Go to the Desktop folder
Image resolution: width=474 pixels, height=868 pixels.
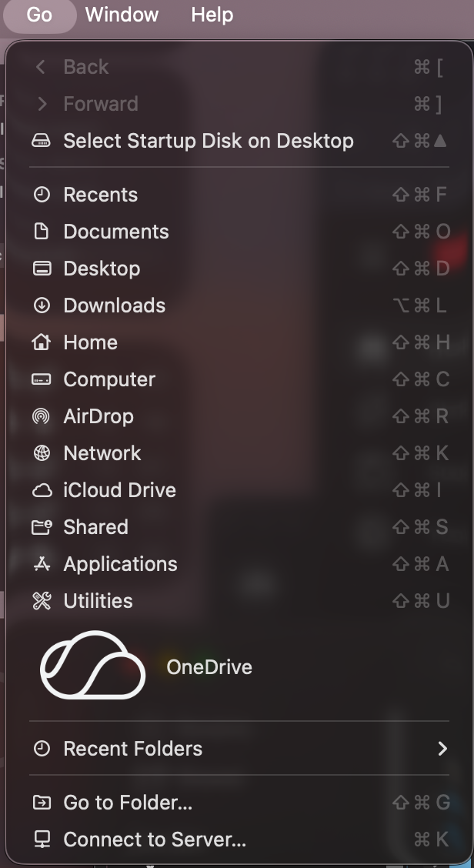102,269
